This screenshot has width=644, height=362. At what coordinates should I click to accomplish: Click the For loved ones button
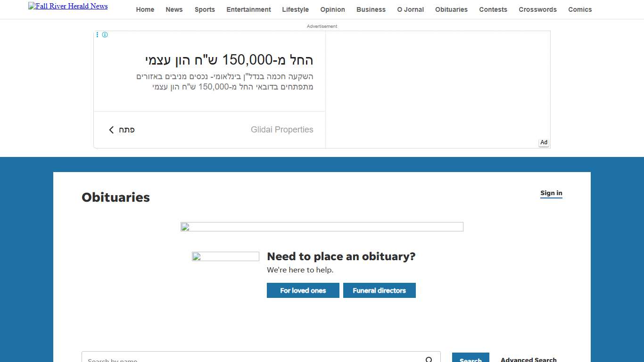point(303,290)
